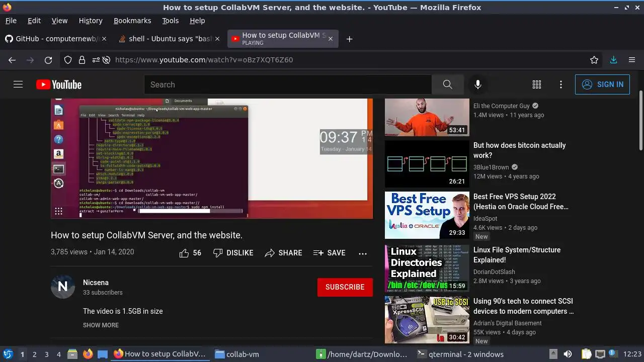Click the page vertical scrollbar
This screenshot has width=644, height=362.
click(640, 121)
